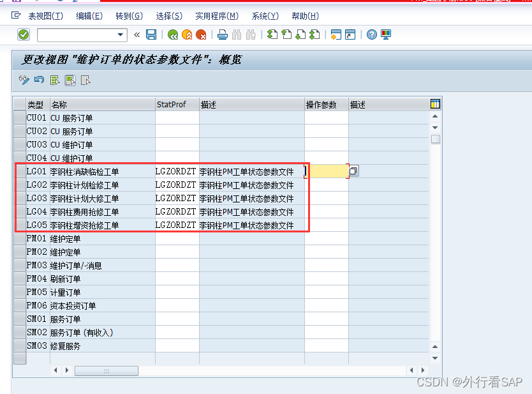
Task: Open table column settings icon
Action: tap(435, 104)
